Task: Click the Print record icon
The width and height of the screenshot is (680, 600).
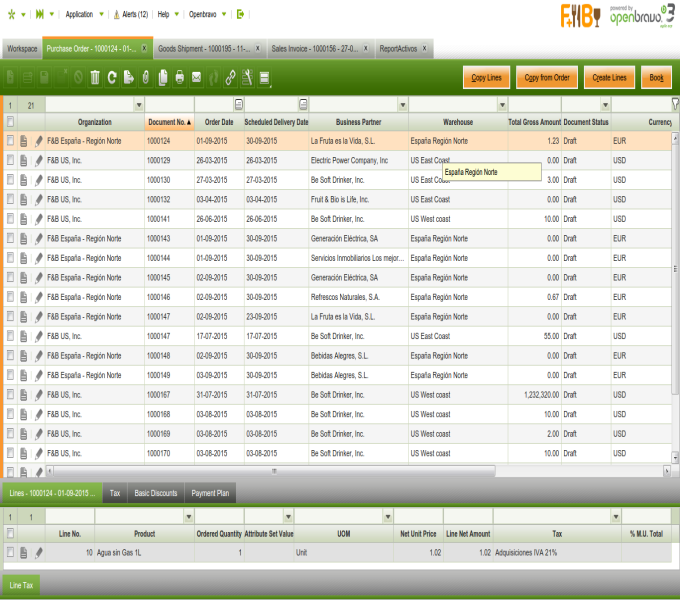Action: click(x=180, y=77)
